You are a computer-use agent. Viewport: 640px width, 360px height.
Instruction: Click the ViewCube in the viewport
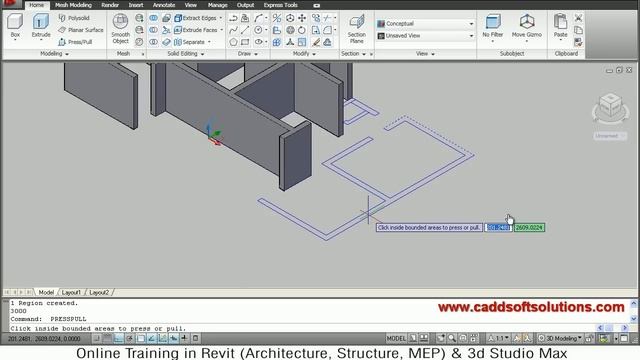[x=611, y=108]
